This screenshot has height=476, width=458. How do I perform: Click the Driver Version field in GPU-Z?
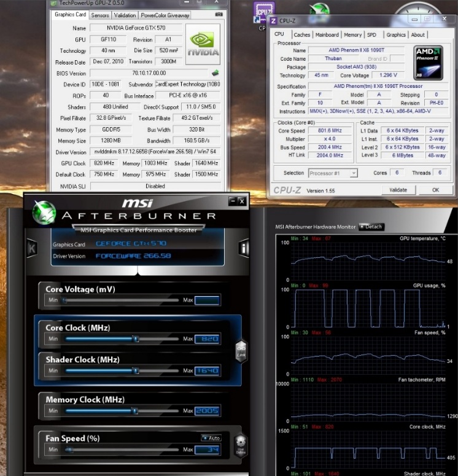[155, 152]
